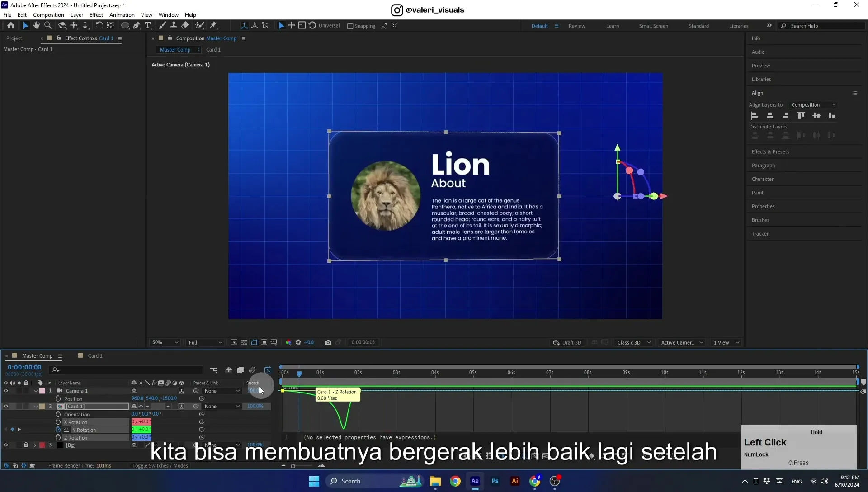Click the align left icon in Align panel
The width and height of the screenshot is (868, 492).
(755, 116)
